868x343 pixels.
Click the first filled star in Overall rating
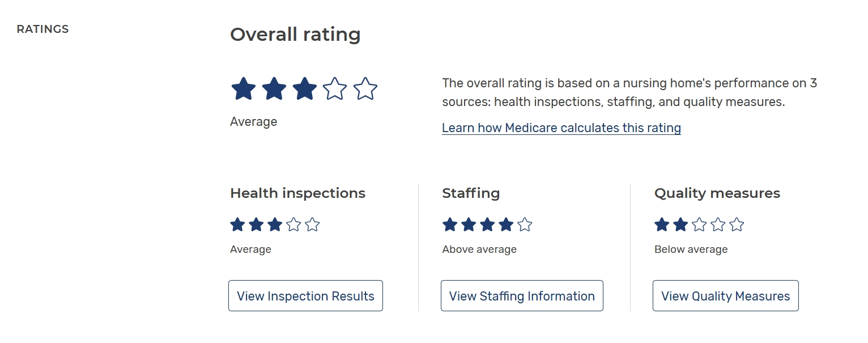[244, 90]
